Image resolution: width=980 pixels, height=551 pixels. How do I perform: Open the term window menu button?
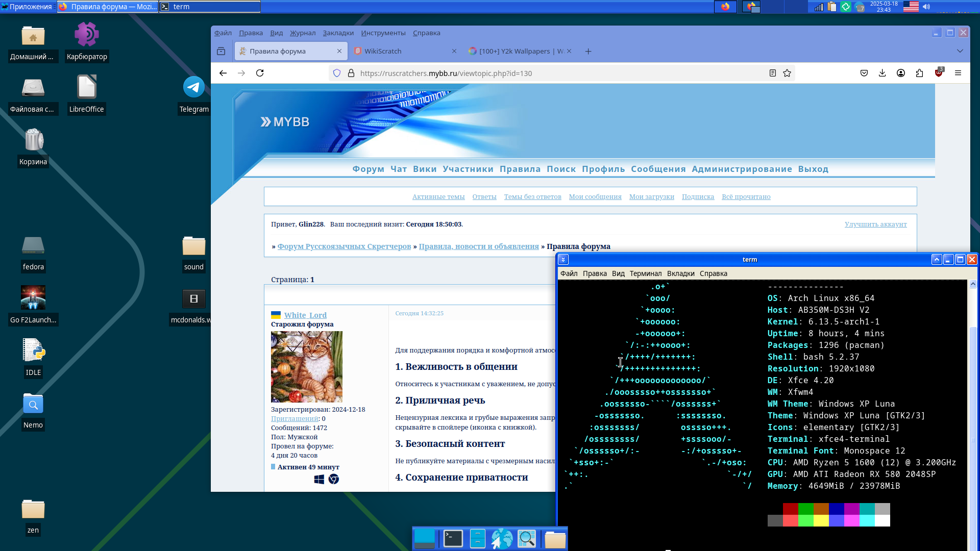pyautogui.click(x=563, y=259)
